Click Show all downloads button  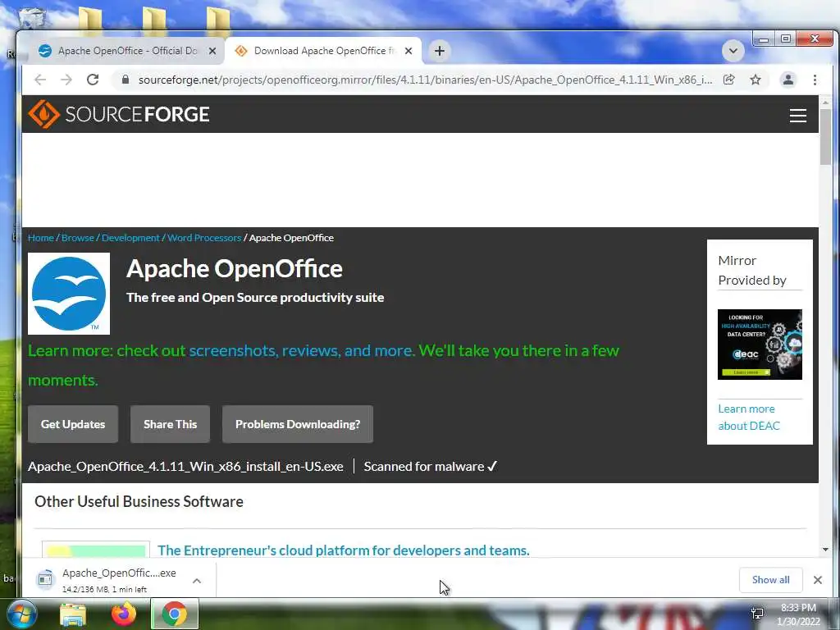coord(770,580)
